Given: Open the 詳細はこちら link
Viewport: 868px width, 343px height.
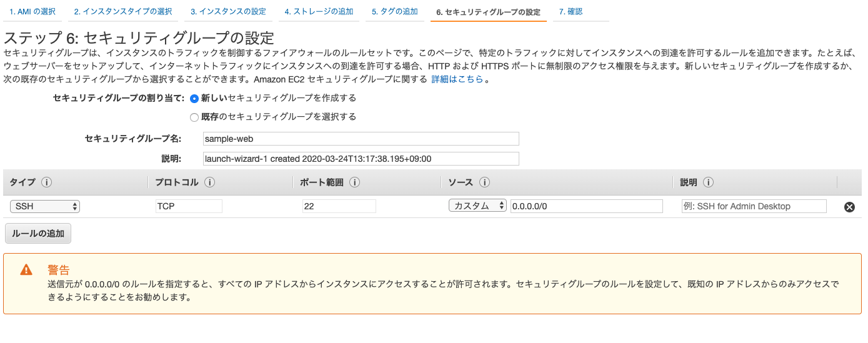Looking at the screenshot, I should pos(457,79).
